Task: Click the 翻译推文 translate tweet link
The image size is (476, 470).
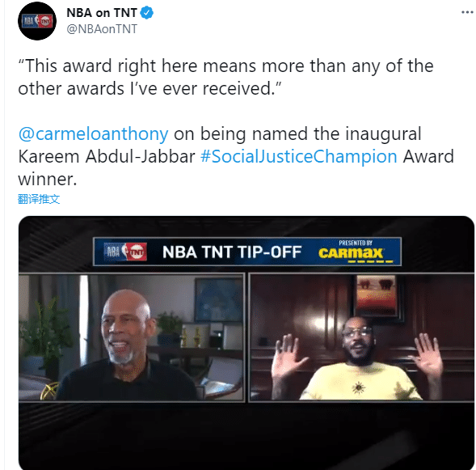Action: point(39,199)
